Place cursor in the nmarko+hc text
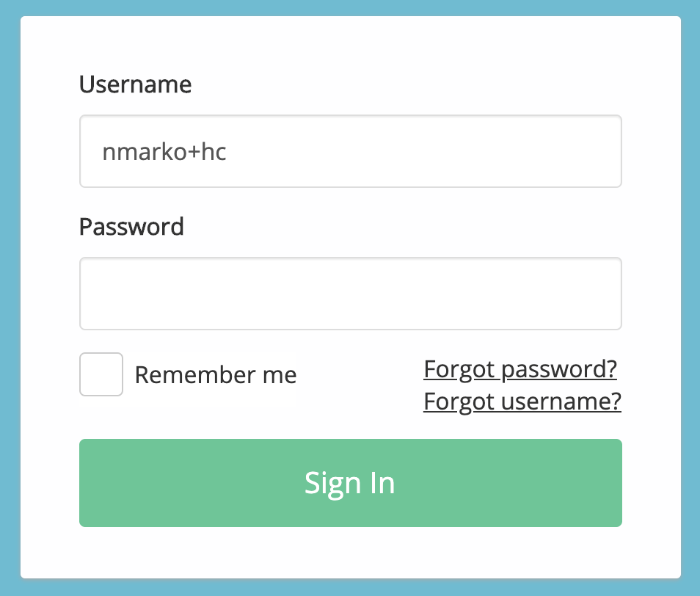Screen dimensions: 700x596 tap(164, 152)
